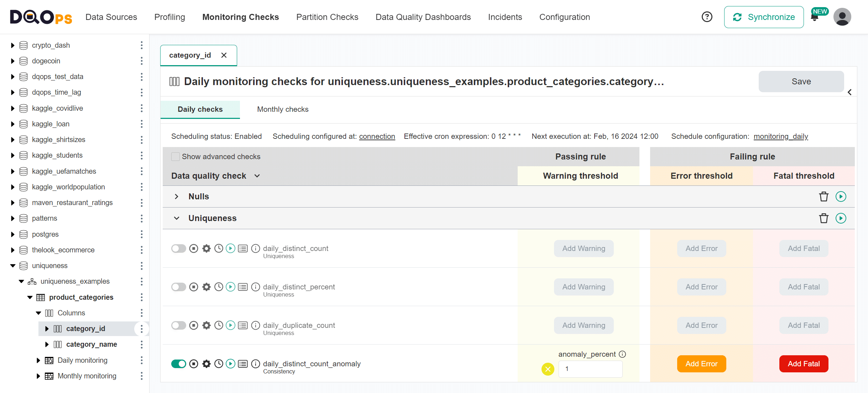Run all checks in the Nulls group
Screen dimensions: 868x393
coord(841,196)
